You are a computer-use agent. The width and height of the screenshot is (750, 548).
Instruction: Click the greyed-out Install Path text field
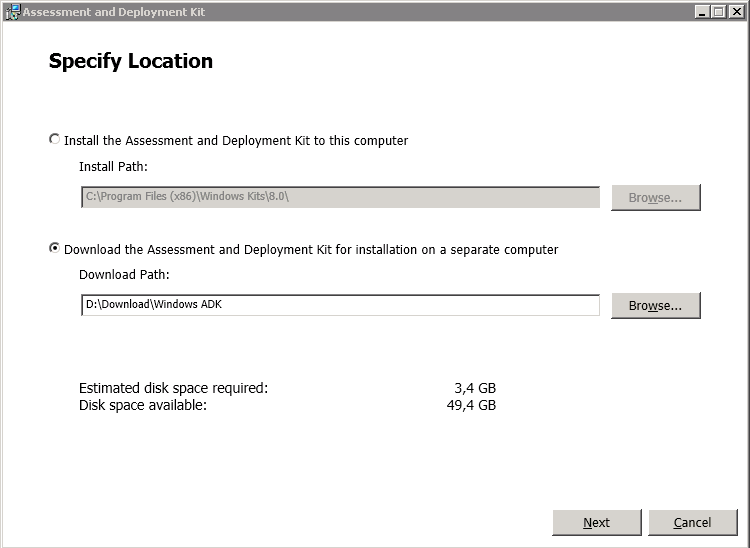(340, 197)
